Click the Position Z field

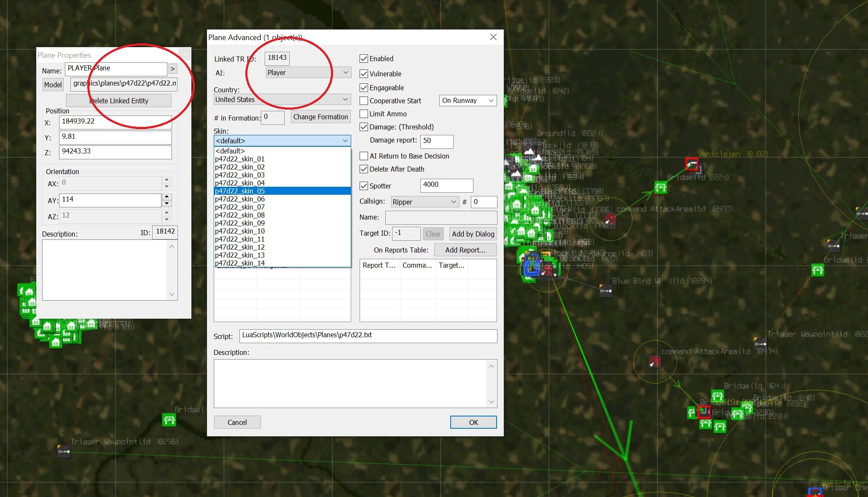click(x=116, y=152)
